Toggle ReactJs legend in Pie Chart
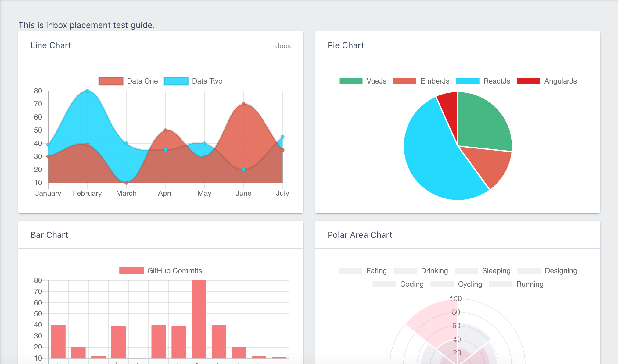The height and width of the screenshot is (364, 618). coord(483,81)
